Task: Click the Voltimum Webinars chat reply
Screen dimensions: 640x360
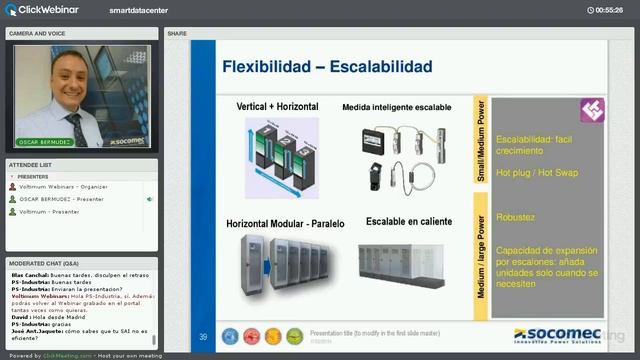Action: (x=82, y=303)
